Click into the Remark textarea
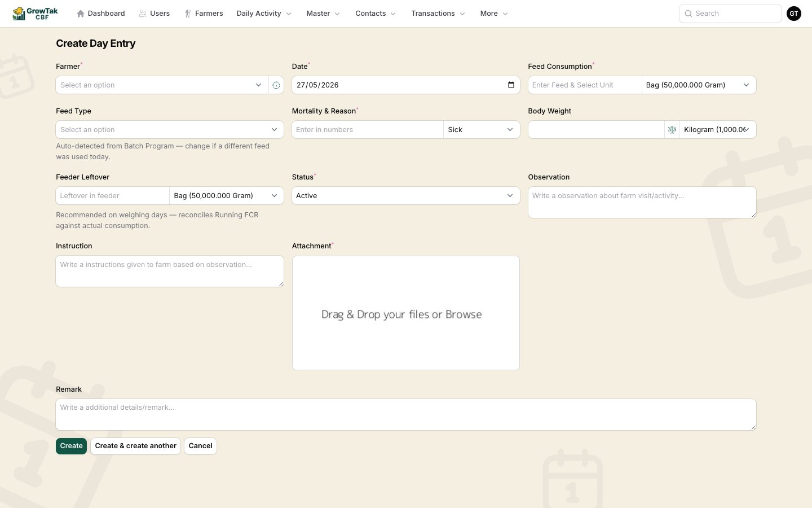812x508 pixels. point(406,415)
